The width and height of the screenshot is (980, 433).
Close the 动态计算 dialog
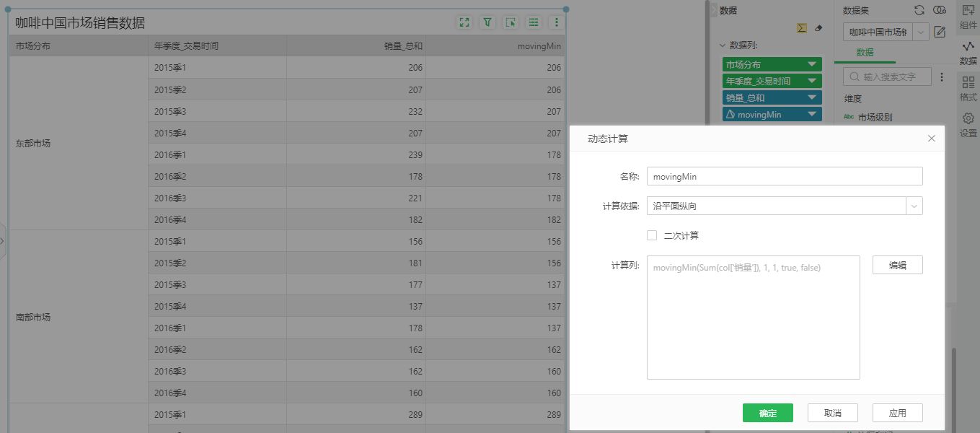pos(931,139)
